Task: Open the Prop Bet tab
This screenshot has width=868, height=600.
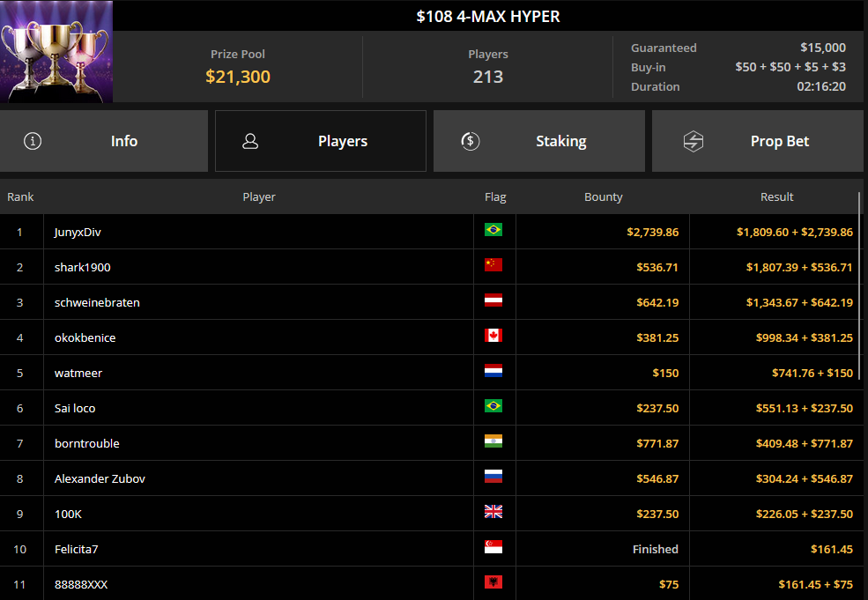Action: [x=757, y=141]
